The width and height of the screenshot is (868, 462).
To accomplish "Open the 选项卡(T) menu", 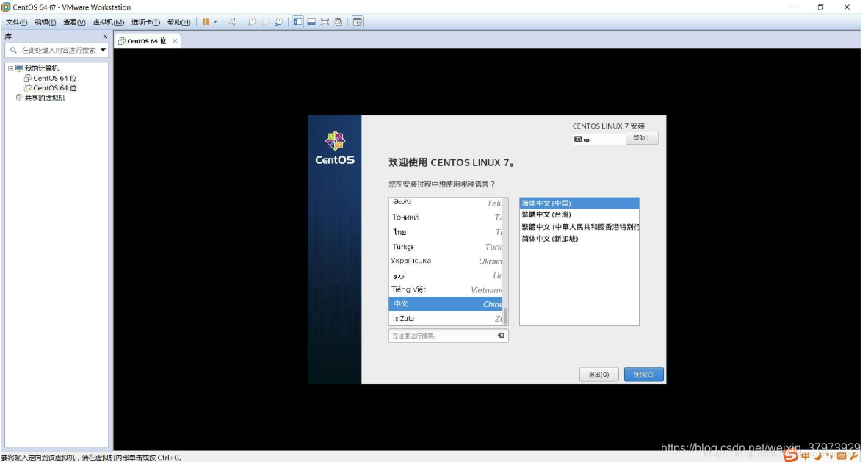I will tap(145, 22).
